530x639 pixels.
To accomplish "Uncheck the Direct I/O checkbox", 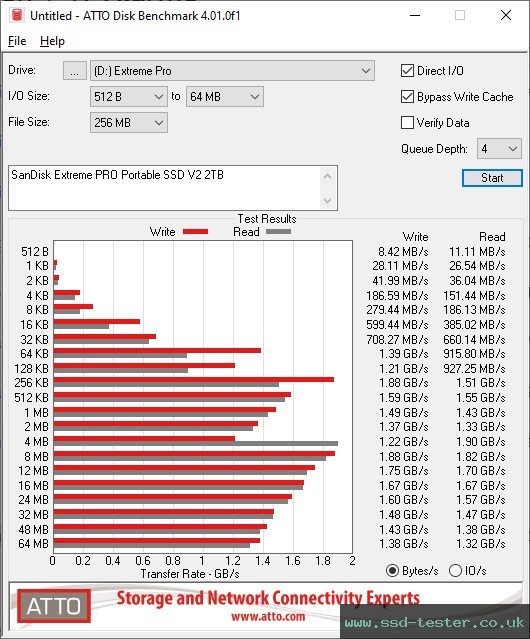I will [x=407, y=71].
